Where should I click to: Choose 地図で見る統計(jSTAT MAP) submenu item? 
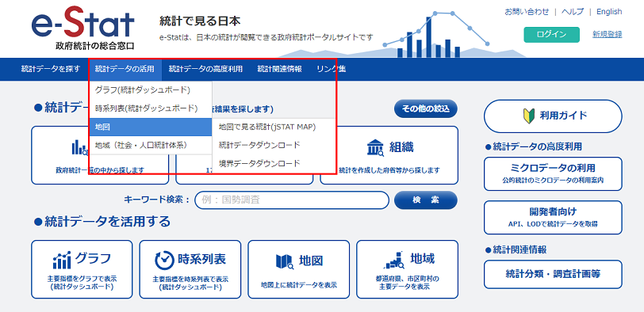274,127
